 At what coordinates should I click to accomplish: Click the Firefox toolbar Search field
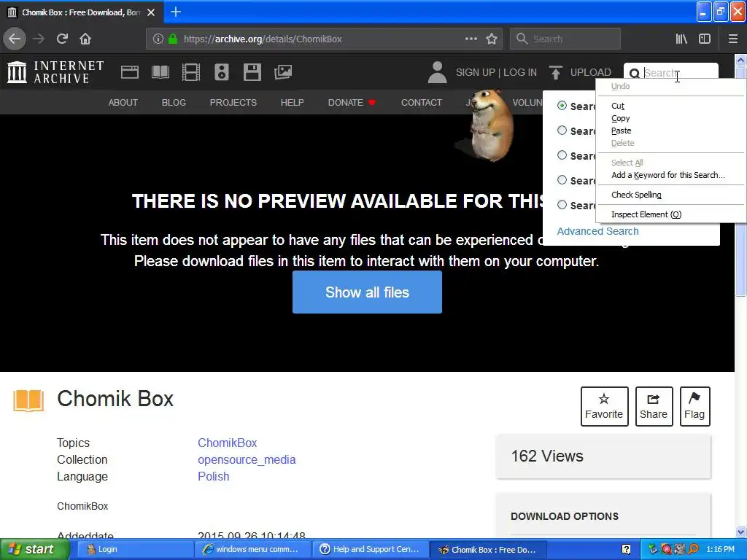pos(565,39)
